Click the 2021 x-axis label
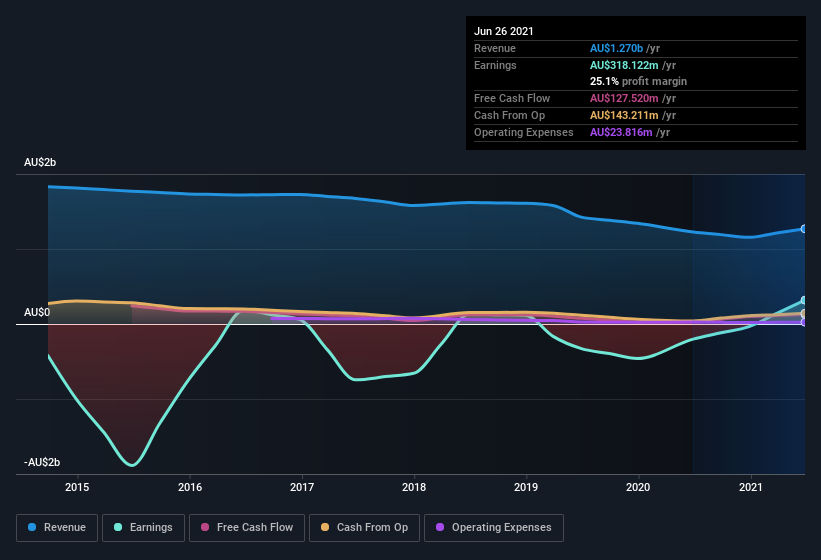 [x=751, y=487]
